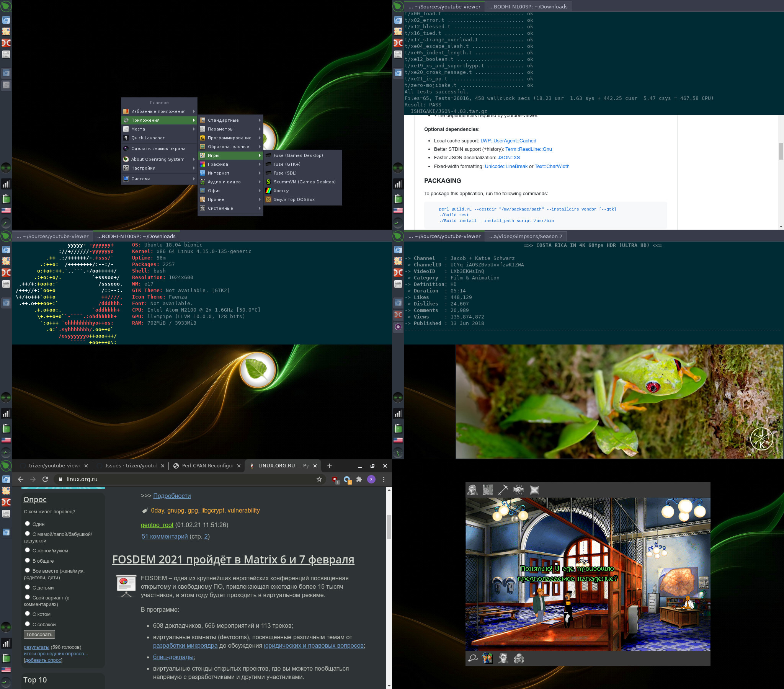This screenshot has width=784, height=689.
Task: Click the red-eyed frog video frame
Action: tap(619, 401)
